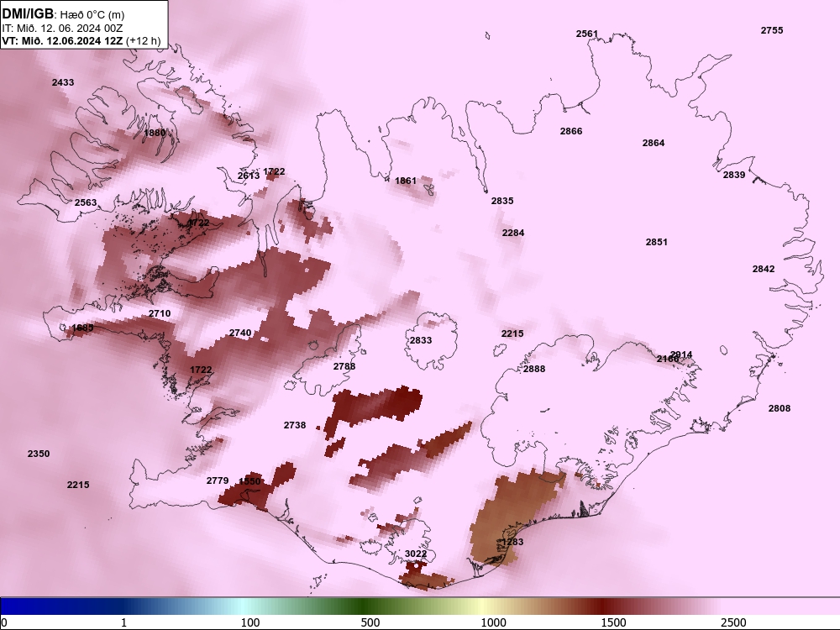Click the 2710 map value
Image resolution: width=840 pixels, height=630 pixels.
click(160, 314)
